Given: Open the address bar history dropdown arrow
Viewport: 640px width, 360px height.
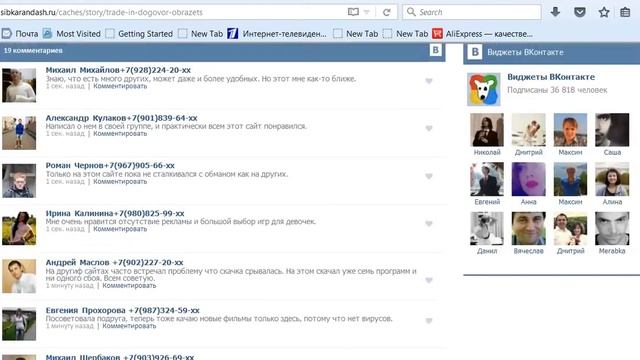Looking at the screenshot, I should pyautogui.click(x=367, y=12).
